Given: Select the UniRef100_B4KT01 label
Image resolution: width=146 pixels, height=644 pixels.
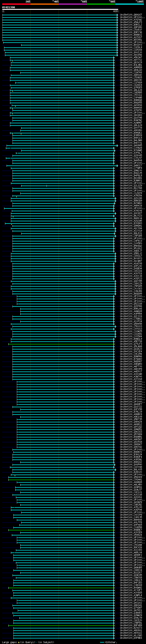Looking at the screenshot, I should (x=131, y=143).
